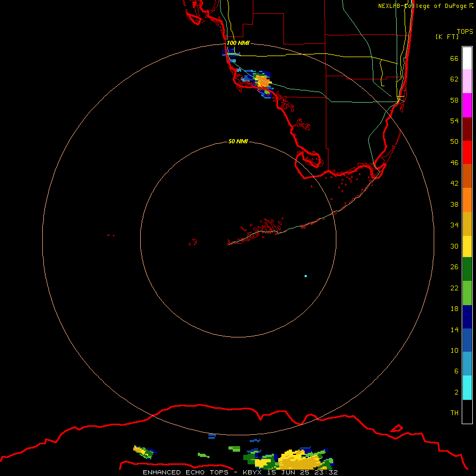476x476 pixels.
Task: Click the 23:32 timestamp in the caption
Action: click(326, 472)
